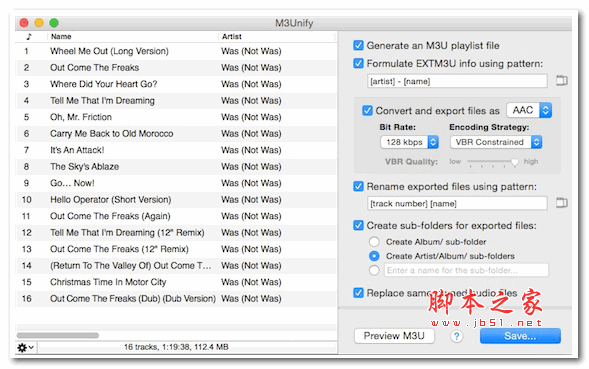
Task: Select track Where Did Your Heart Go?
Action: click(x=176, y=84)
